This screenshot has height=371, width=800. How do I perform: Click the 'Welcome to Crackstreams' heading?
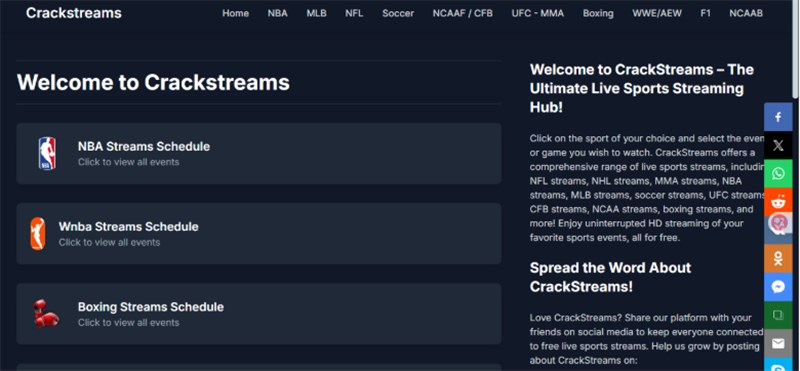[x=154, y=82]
